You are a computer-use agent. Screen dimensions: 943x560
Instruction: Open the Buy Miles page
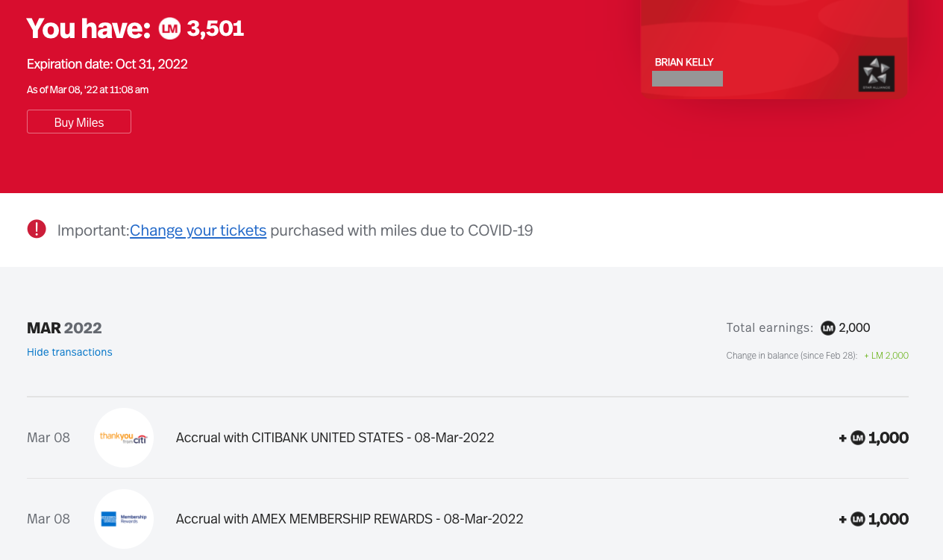78,121
